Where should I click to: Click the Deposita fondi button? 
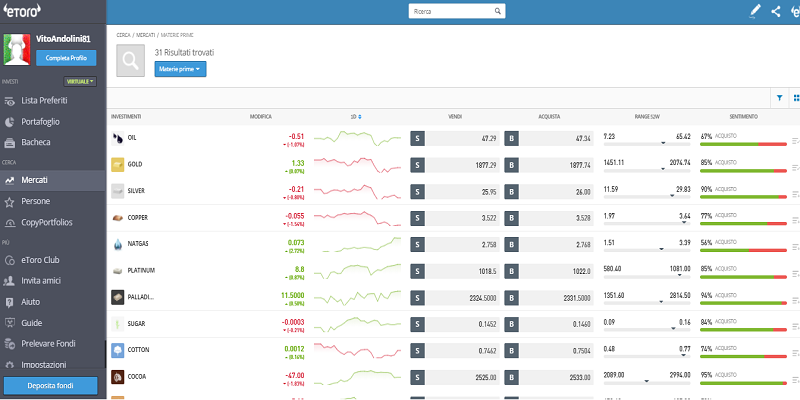[51, 385]
